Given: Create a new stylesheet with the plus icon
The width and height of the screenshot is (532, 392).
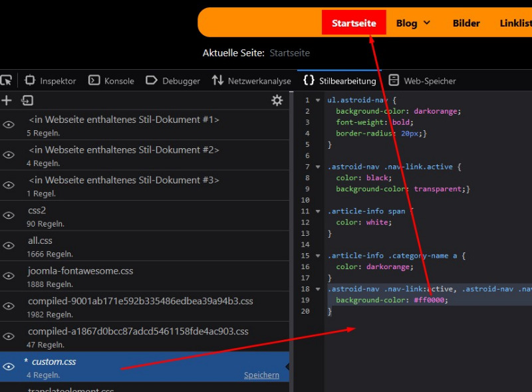Looking at the screenshot, I should [7, 100].
